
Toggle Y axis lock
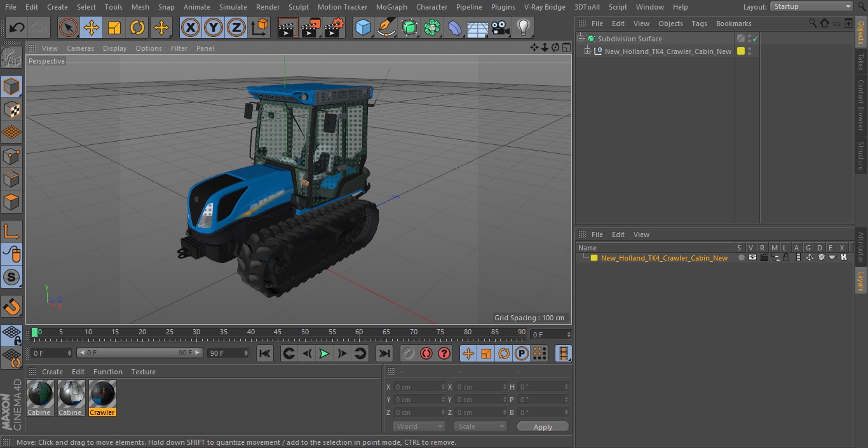(x=214, y=27)
